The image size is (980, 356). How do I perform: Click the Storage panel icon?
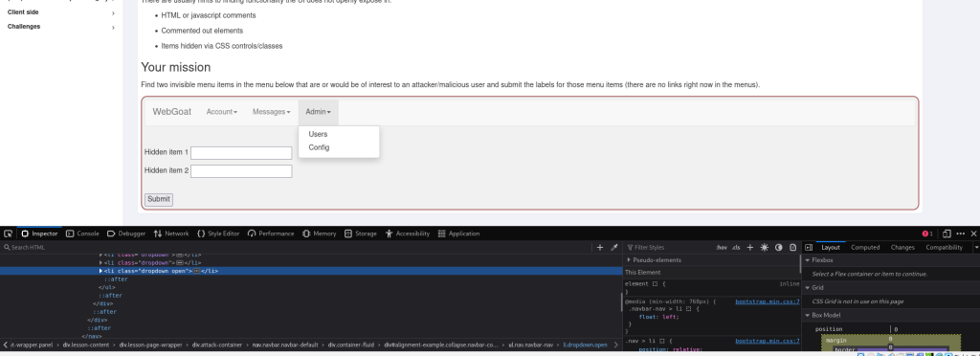tap(348, 234)
